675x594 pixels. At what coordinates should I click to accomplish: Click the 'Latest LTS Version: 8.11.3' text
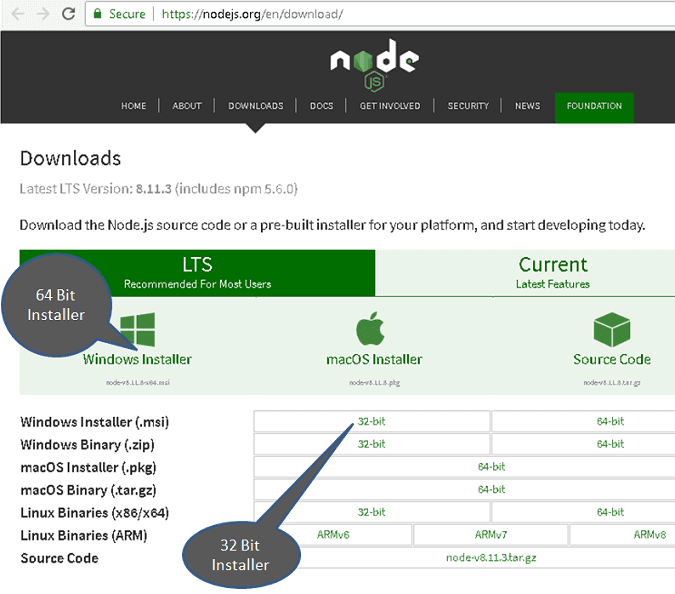click(96, 189)
